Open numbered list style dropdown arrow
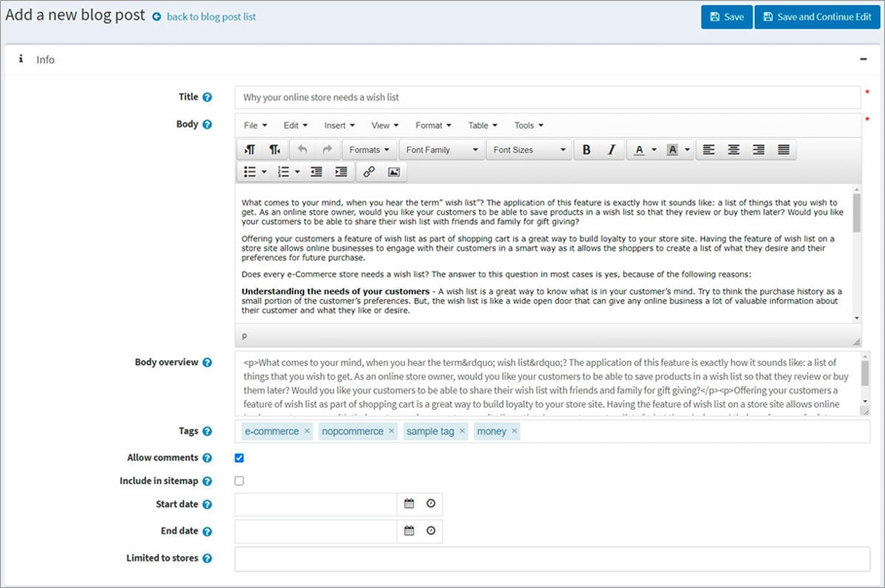 click(x=298, y=172)
